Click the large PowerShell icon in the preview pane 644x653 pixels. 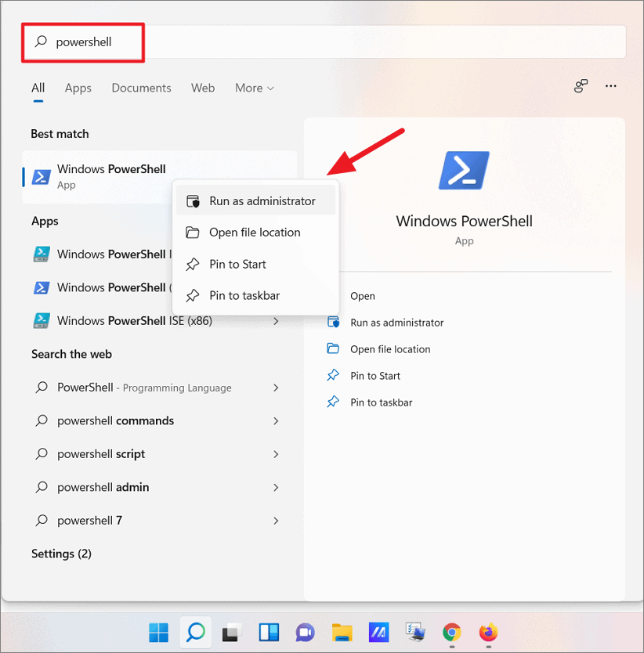tap(464, 169)
